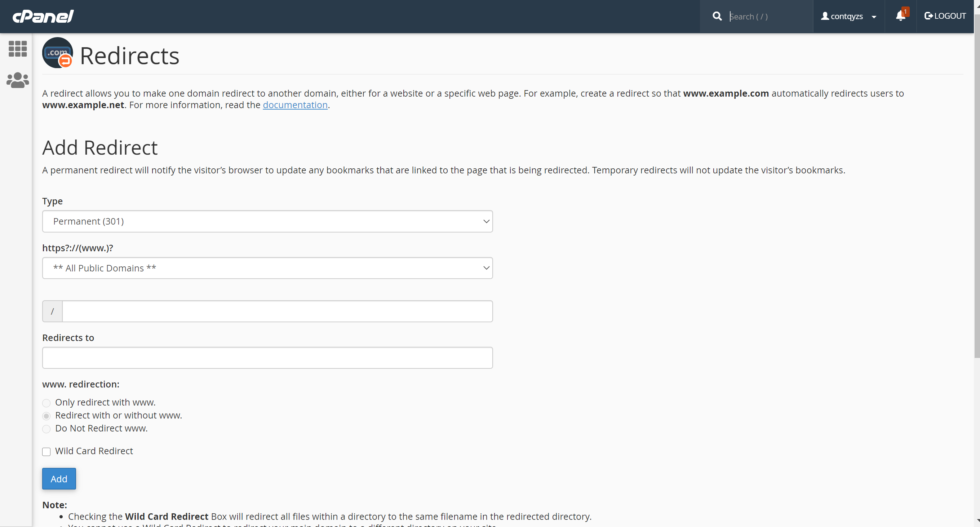Open the Home grid icon in sidebar
This screenshot has width=980, height=527.
(18, 49)
